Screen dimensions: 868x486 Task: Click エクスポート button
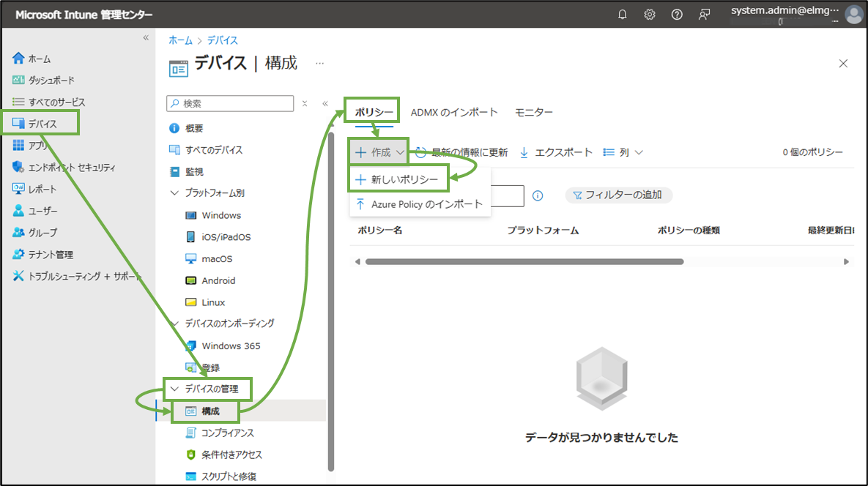coord(556,152)
